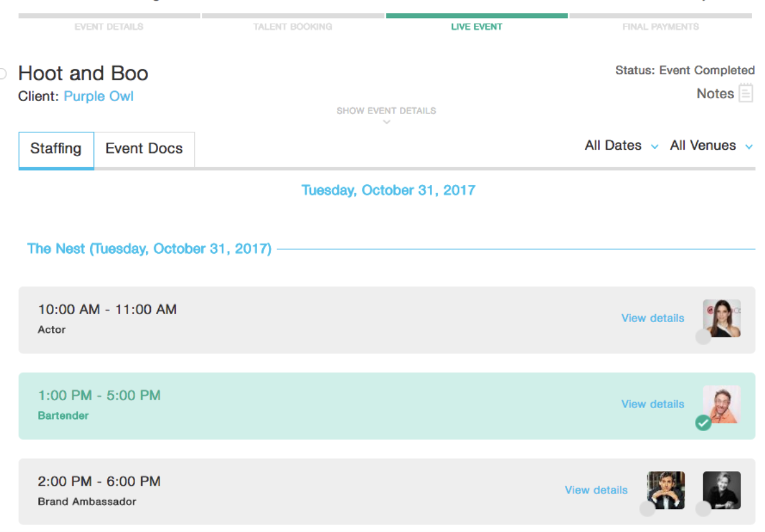Click the Actor talent's grey status circle
Image resolution: width=765 pixels, height=532 pixels.
[x=703, y=337]
